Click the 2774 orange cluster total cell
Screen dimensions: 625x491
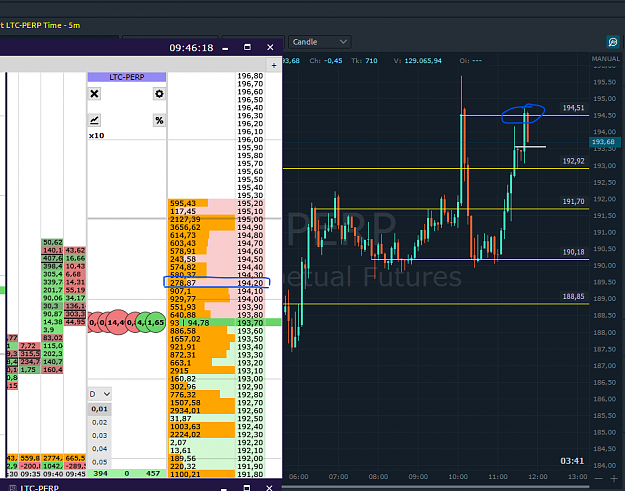pyautogui.click(x=52, y=458)
